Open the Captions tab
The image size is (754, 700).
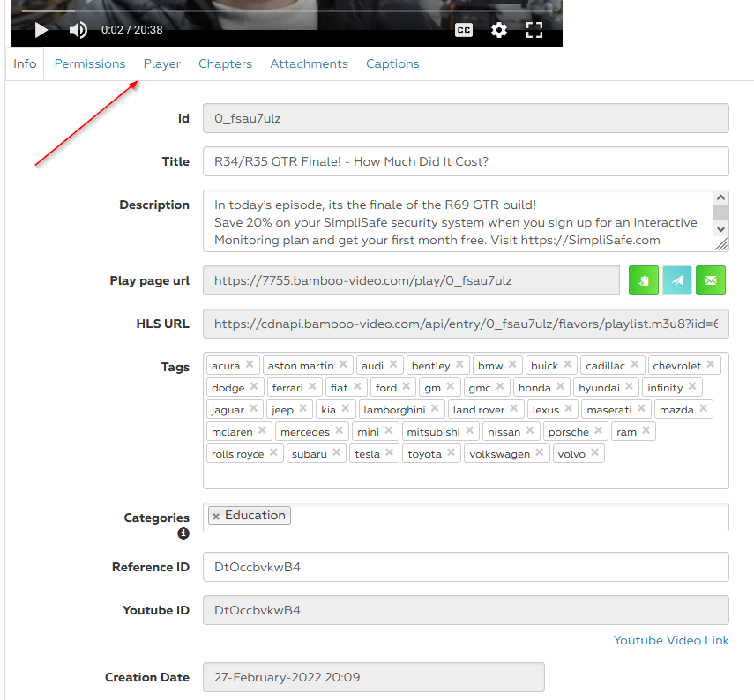tap(392, 64)
